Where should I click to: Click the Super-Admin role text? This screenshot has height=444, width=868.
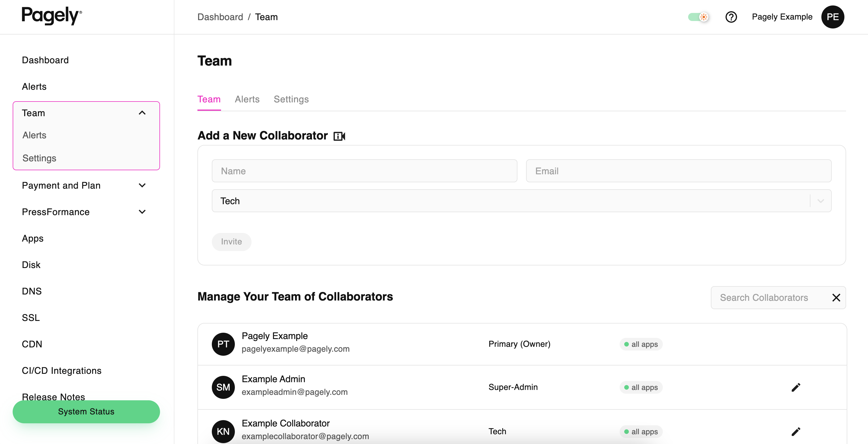pyautogui.click(x=513, y=387)
